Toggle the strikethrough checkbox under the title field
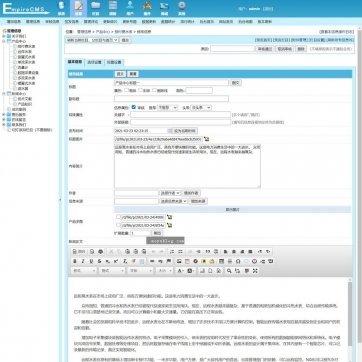 pos(154,90)
